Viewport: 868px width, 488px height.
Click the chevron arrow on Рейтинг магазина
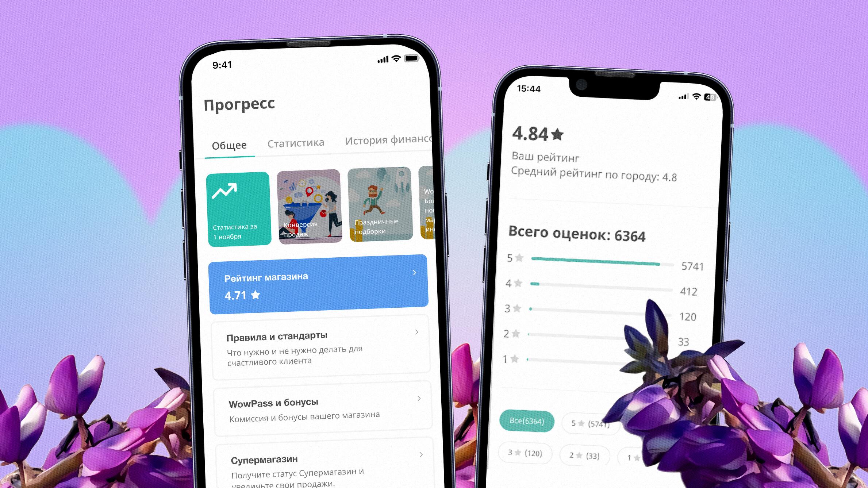point(415,272)
